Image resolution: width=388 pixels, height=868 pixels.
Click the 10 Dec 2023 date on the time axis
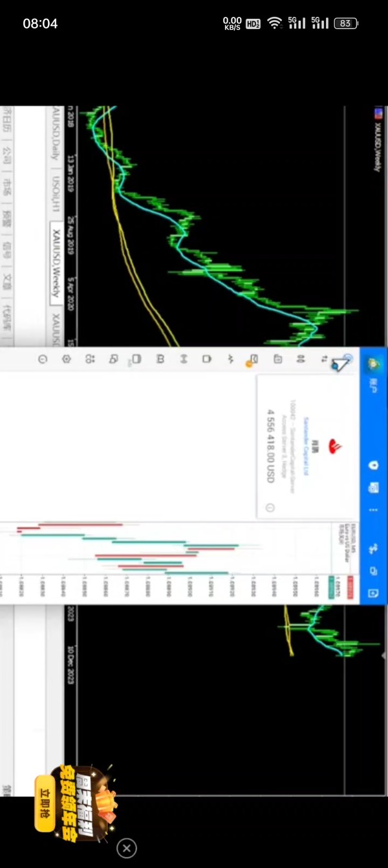(70, 664)
